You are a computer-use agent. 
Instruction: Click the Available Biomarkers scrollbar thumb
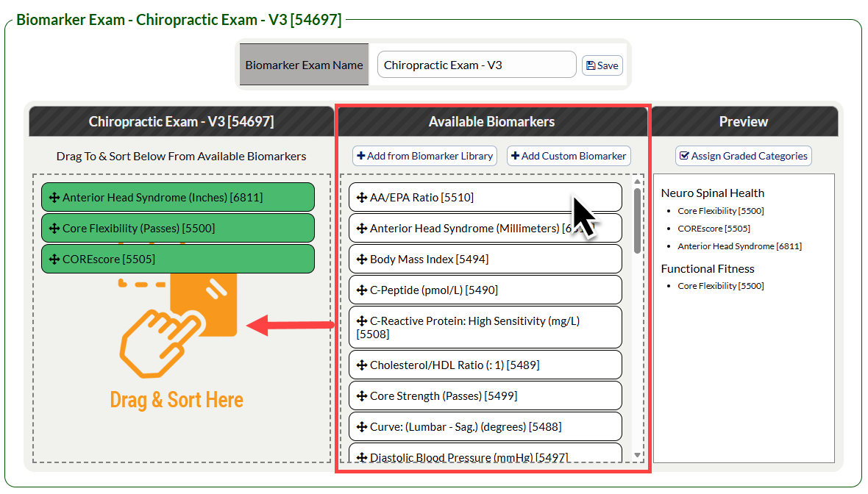(x=637, y=221)
